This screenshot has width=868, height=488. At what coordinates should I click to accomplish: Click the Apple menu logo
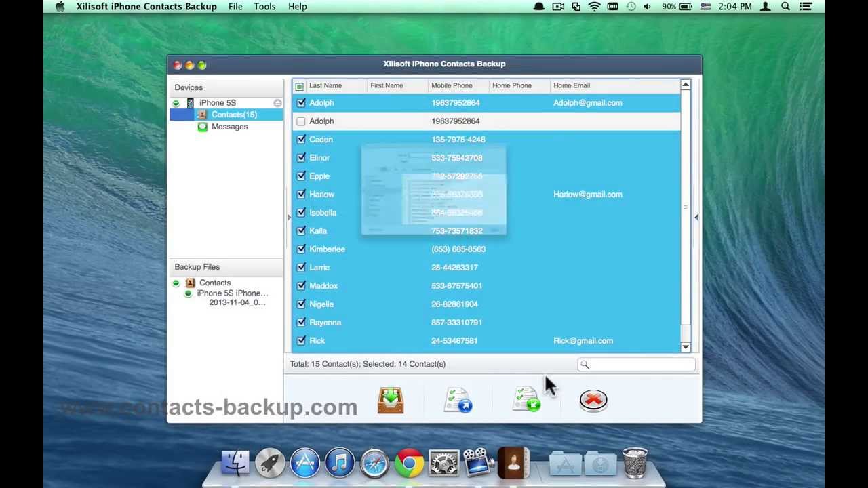60,7
